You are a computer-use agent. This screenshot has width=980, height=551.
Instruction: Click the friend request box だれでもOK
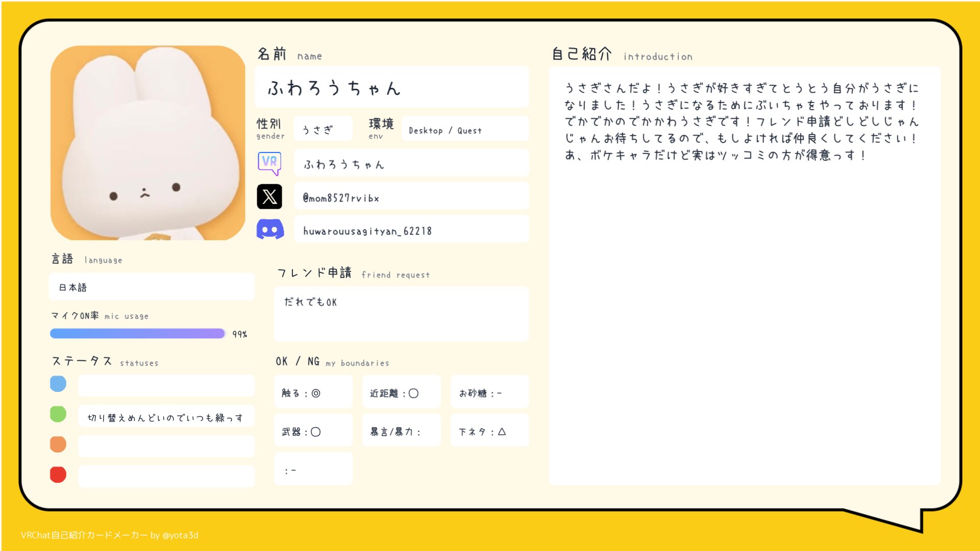pyautogui.click(x=401, y=314)
